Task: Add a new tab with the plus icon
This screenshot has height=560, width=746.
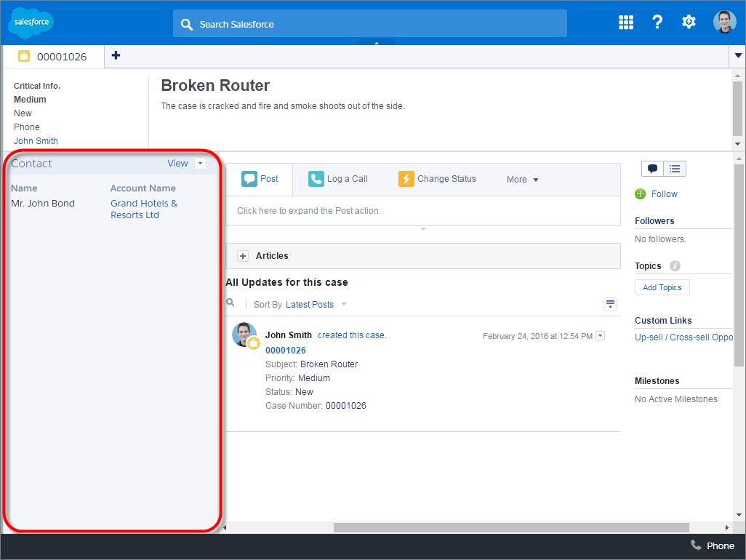Action: tap(116, 56)
